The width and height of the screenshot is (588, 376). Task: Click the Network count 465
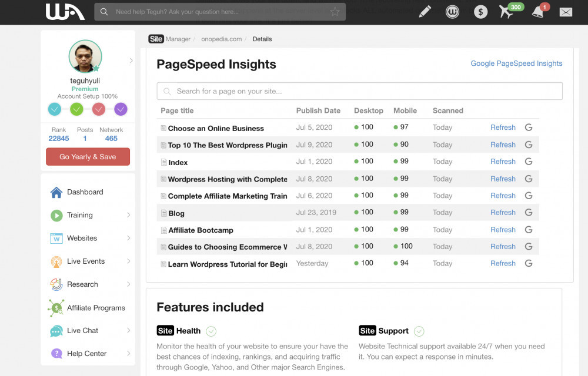tap(111, 138)
